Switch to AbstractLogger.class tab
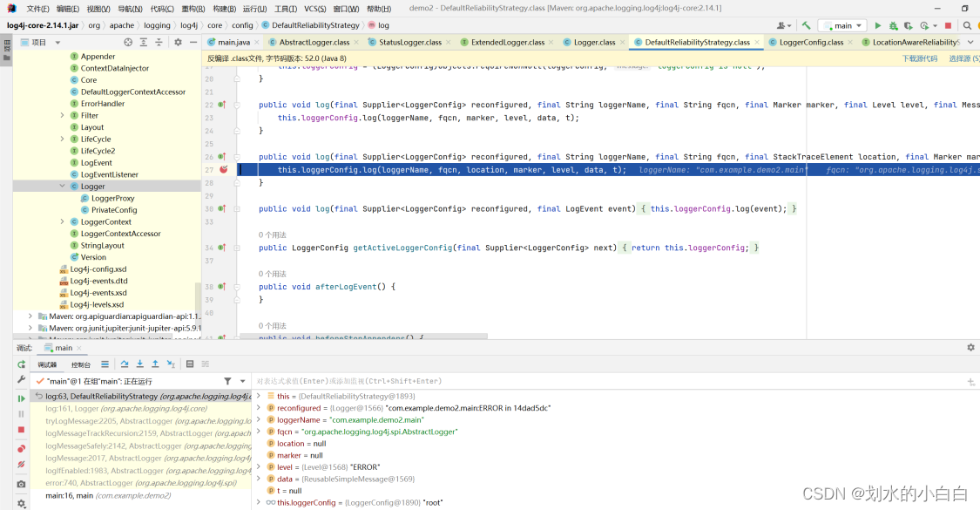The image size is (980, 510). [x=314, y=43]
